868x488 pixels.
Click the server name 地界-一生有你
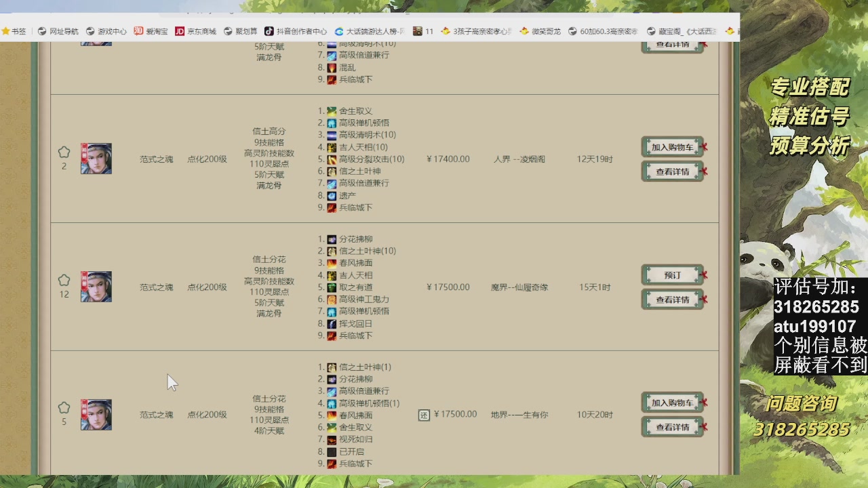coord(519,415)
